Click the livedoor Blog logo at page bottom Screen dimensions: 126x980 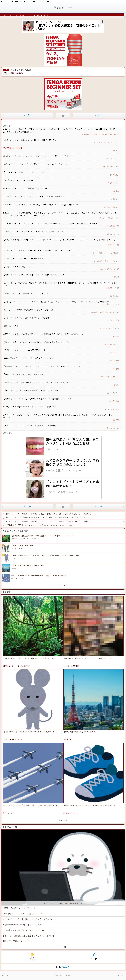[x=63, y=967]
